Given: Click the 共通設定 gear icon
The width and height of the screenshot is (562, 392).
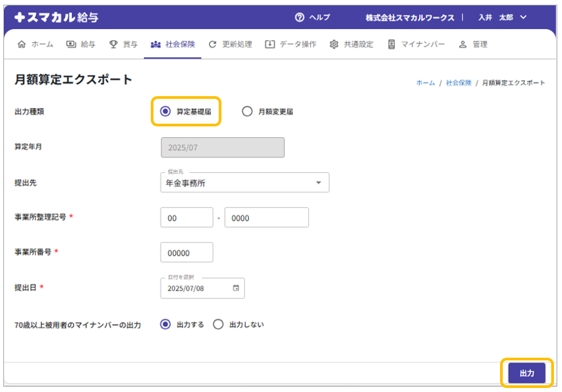Looking at the screenshot, I should (x=334, y=44).
